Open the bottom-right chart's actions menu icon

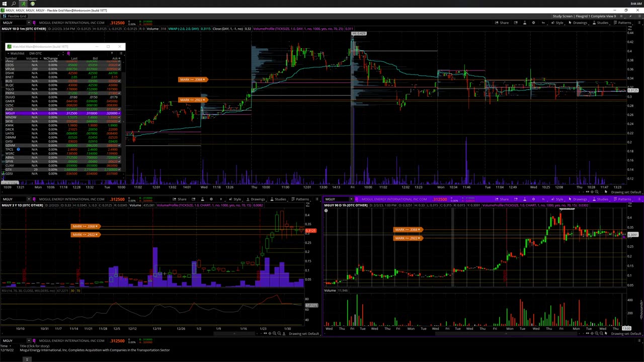639,199
